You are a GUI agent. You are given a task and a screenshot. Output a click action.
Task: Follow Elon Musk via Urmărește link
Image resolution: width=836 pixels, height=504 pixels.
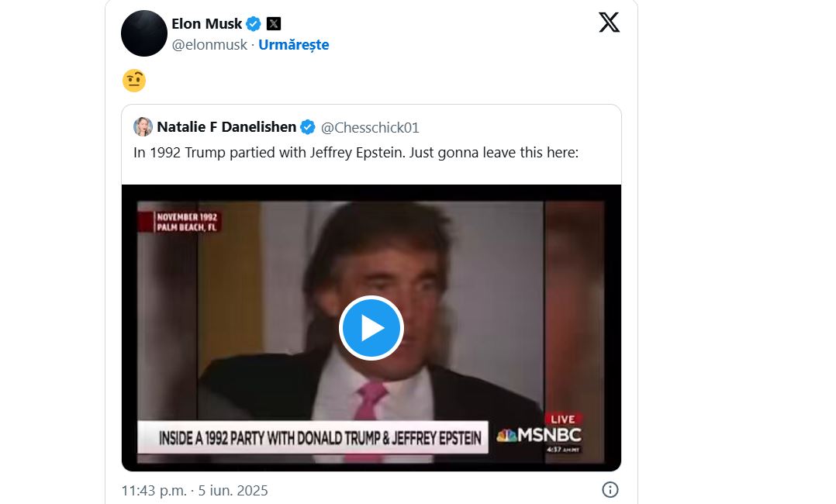pos(294,45)
